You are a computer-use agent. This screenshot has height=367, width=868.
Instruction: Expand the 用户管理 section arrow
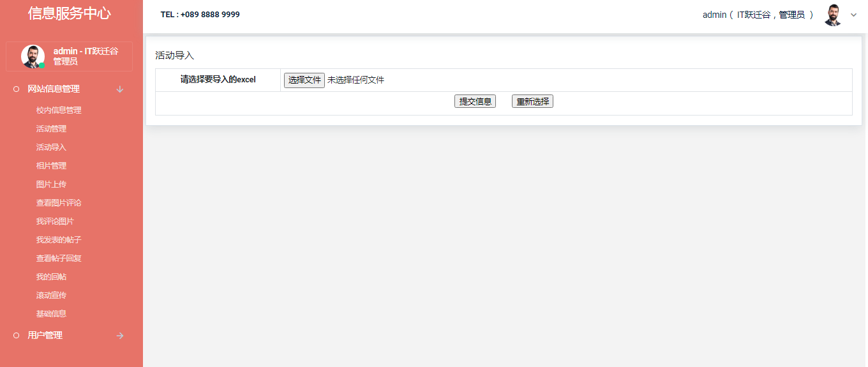click(x=120, y=336)
